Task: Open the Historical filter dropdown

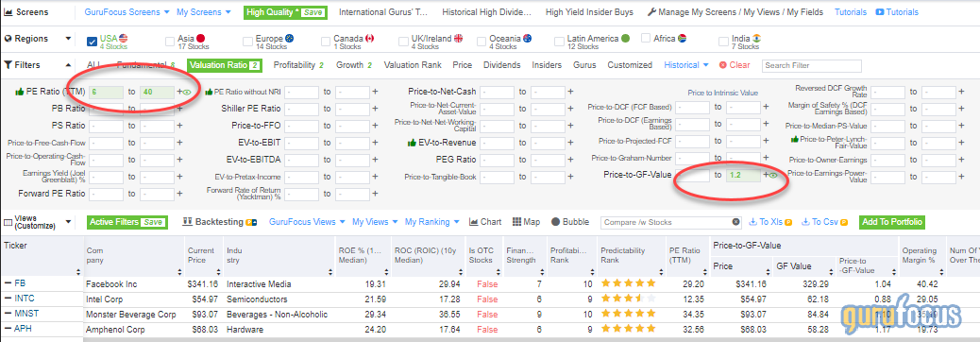Action: 686,65
